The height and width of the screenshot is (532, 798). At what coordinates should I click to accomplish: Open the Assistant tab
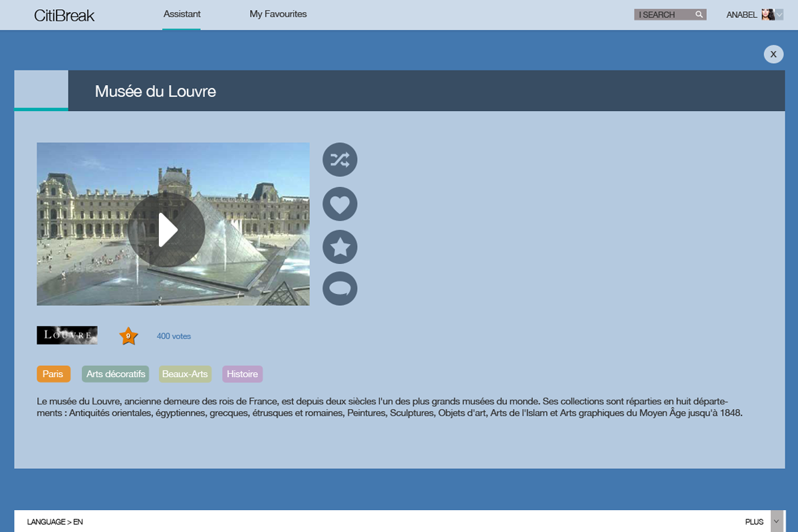tap(182, 14)
